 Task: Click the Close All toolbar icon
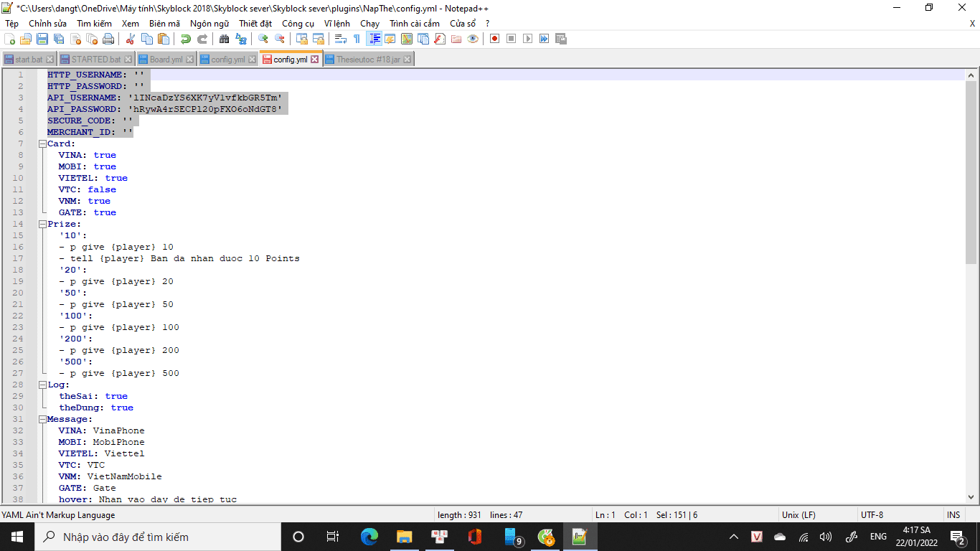pyautogui.click(x=91, y=39)
